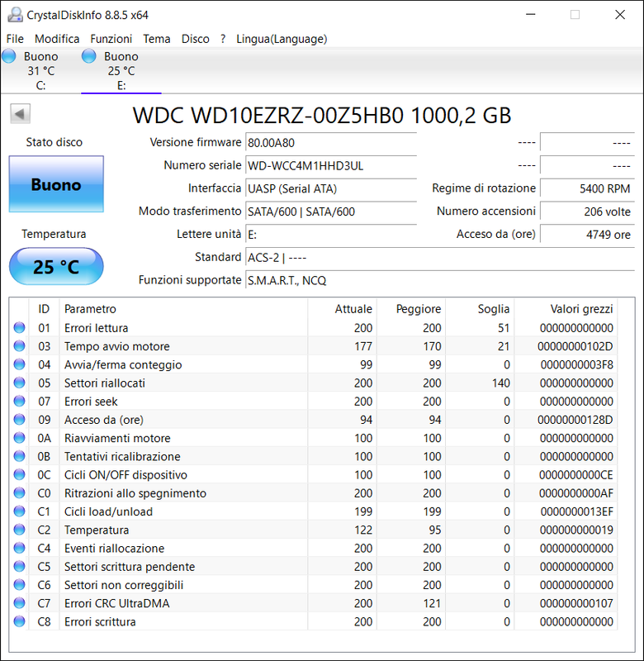The height and width of the screenshot is (661, 644).
Task: Minimize the CrystalDiskInfo window
Action: click(x=531, y=15)
